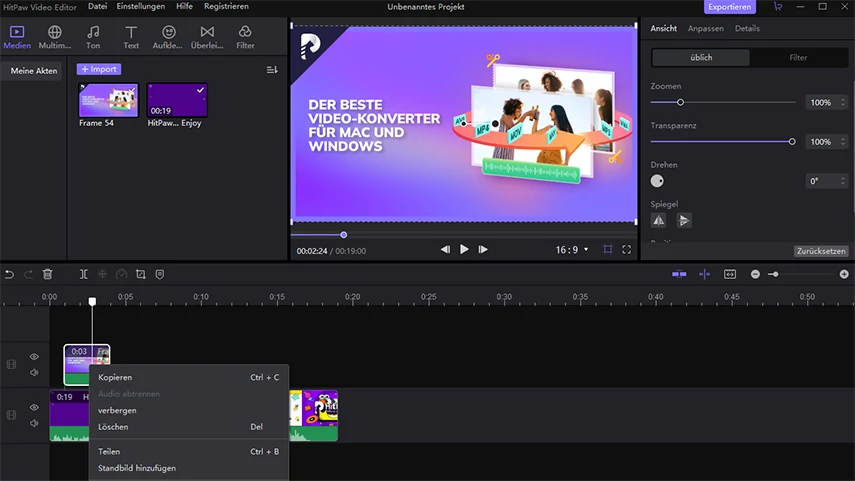This screenshot has height=481, width=855.
Task: Open the Hilfe menu
Action: click(x=184, y=7)
